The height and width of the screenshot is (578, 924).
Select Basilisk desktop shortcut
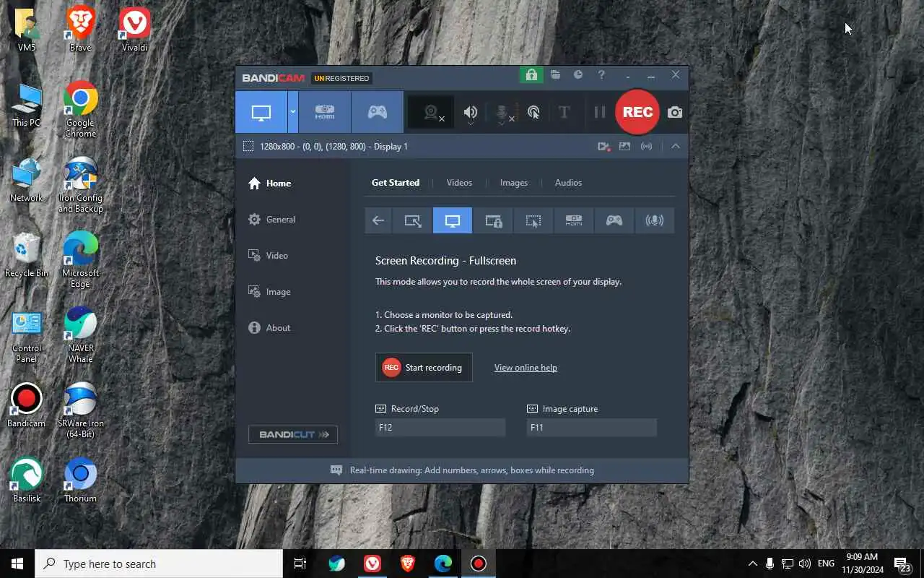[x=27, y=480]
